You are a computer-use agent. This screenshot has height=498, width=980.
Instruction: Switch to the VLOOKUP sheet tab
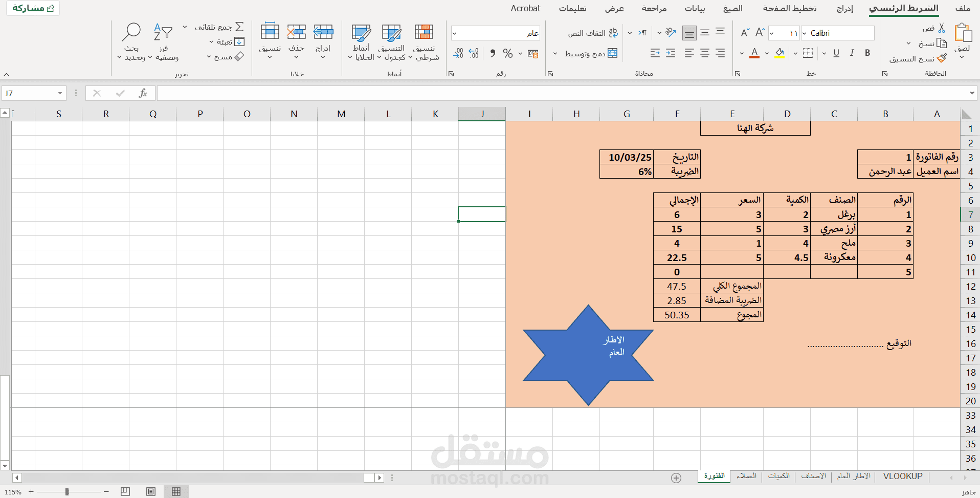click(903, 477)
